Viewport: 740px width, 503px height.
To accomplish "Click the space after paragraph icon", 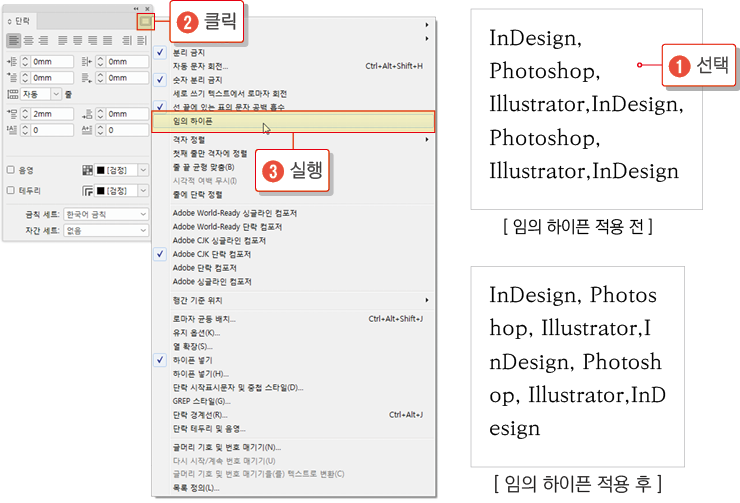I will click(87, 114).
